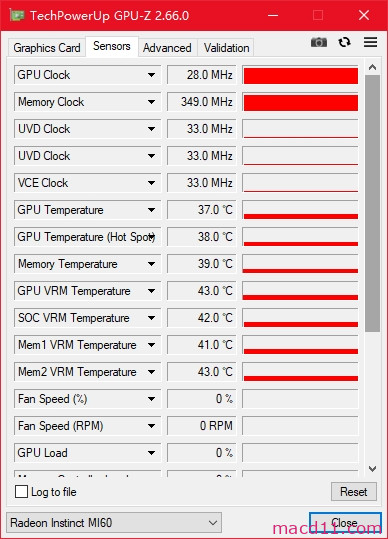Click scrollbar up arrow in sensors list
This screenshot has width=388, height=539.
pyautogui.click(x=373, y=67)
